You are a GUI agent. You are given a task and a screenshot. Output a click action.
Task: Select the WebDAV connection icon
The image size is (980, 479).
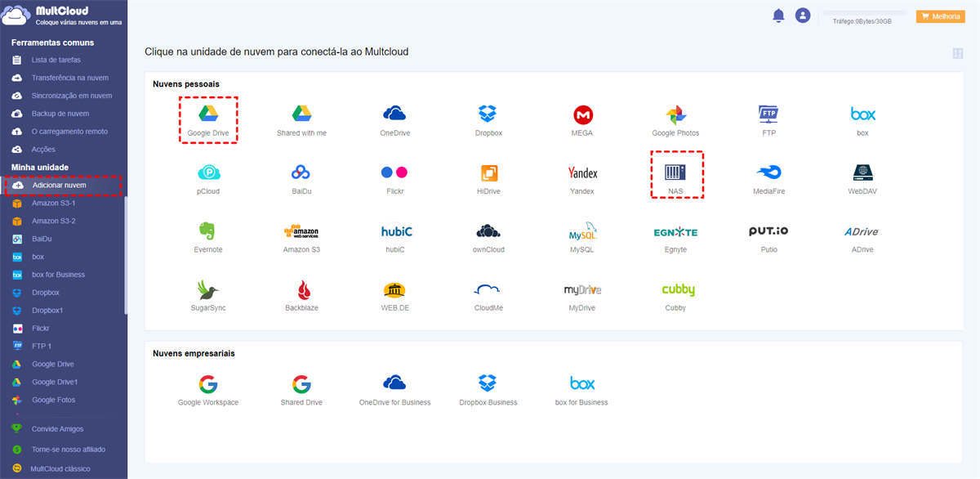click(862, 172)
